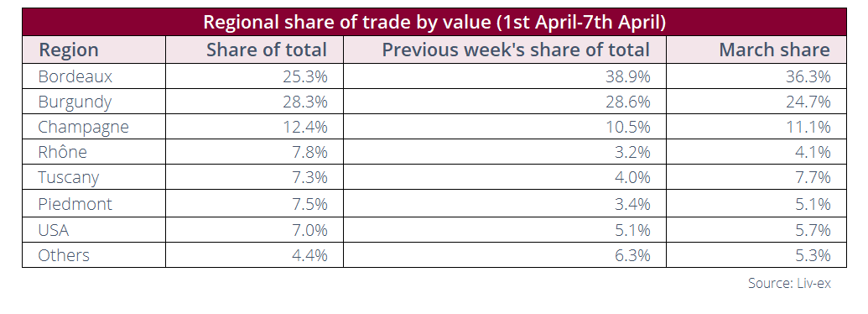
Task: Click the Source: Liv-ex text
Action: tap(789, 283)
